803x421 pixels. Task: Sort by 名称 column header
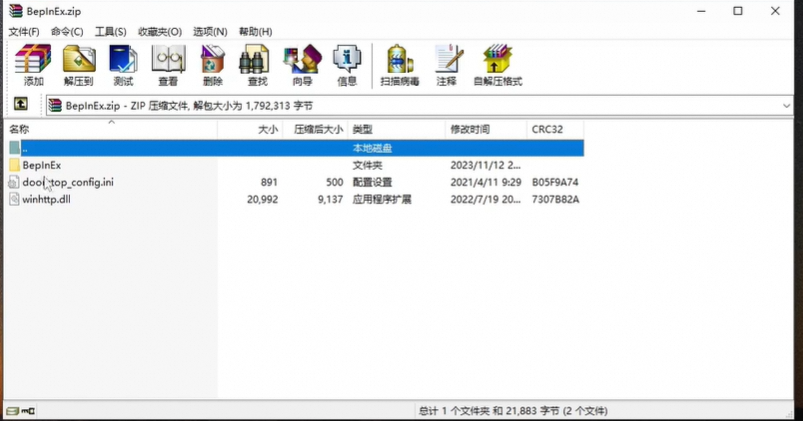pos(111,129)
